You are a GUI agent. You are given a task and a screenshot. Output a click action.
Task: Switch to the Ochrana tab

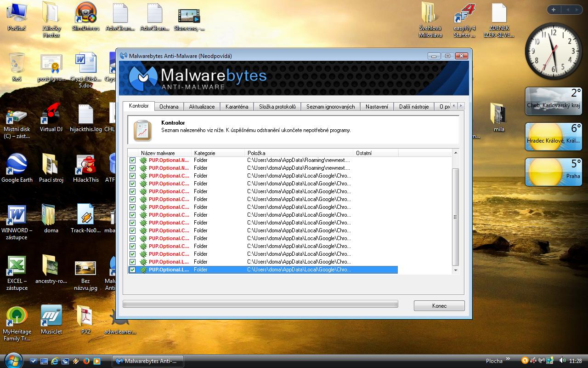(x=169, y=106)
